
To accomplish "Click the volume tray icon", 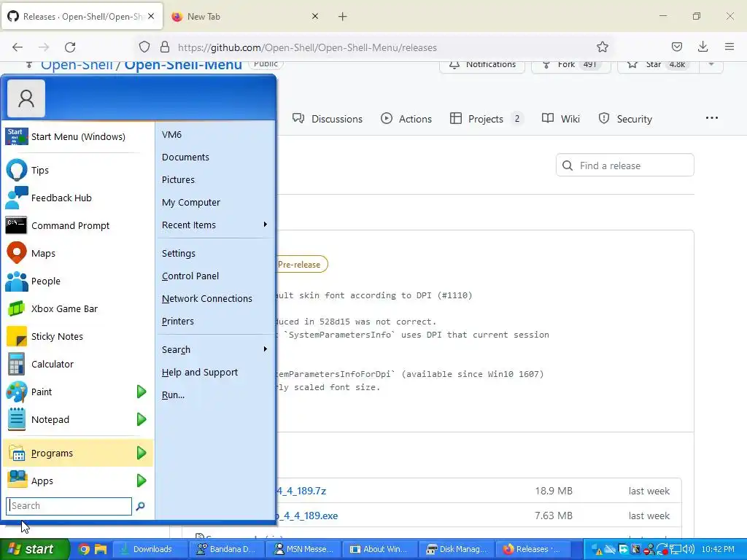I will [x=689, y=549].
